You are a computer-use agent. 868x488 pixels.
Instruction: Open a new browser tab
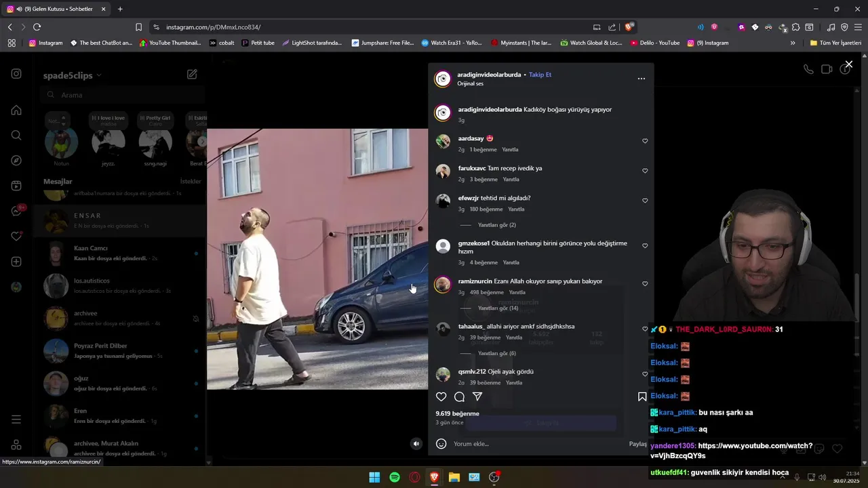[x=120, y=9]
